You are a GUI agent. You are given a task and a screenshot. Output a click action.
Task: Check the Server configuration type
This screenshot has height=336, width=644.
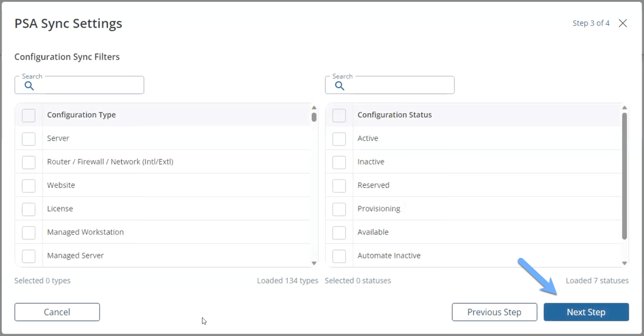tap(29, 139)
